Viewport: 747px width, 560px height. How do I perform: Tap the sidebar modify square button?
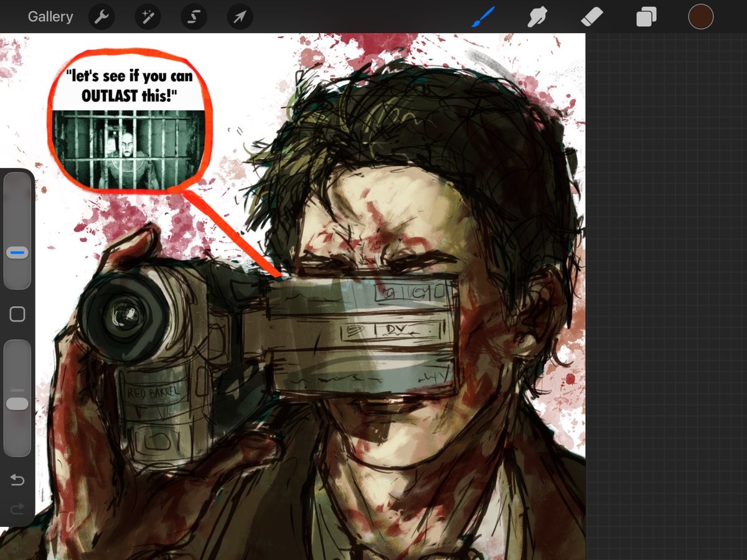[x=17, y=314]
